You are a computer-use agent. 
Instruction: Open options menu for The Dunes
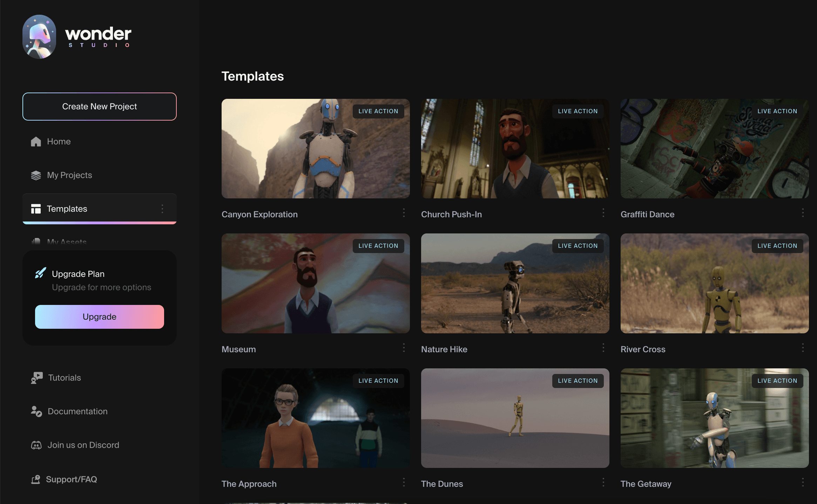603,482
